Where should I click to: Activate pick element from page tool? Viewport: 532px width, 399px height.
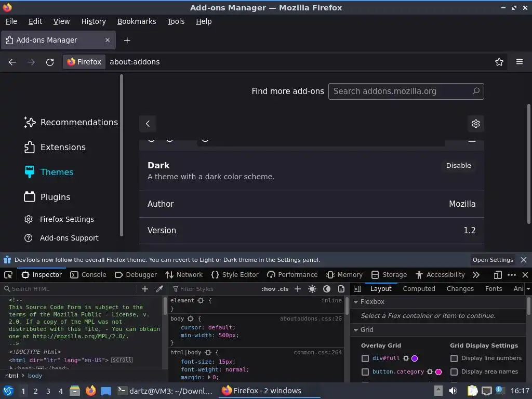pos(8,275)
